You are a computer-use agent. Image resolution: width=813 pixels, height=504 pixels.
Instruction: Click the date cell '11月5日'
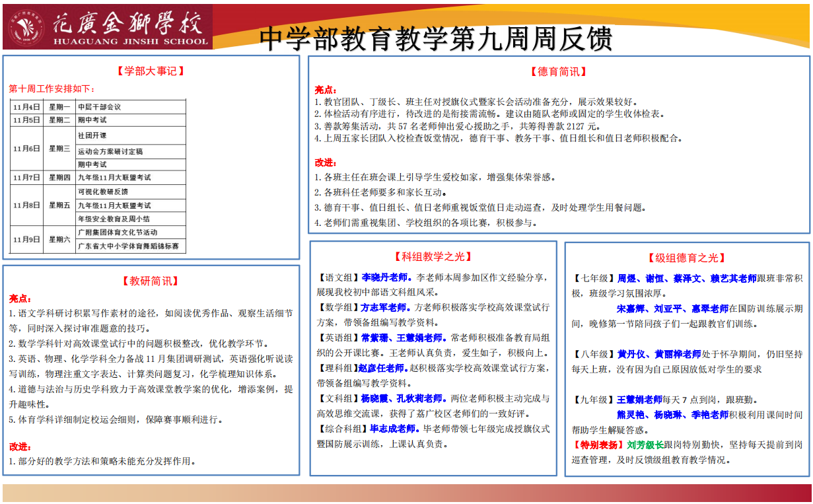tap(27, 120)
